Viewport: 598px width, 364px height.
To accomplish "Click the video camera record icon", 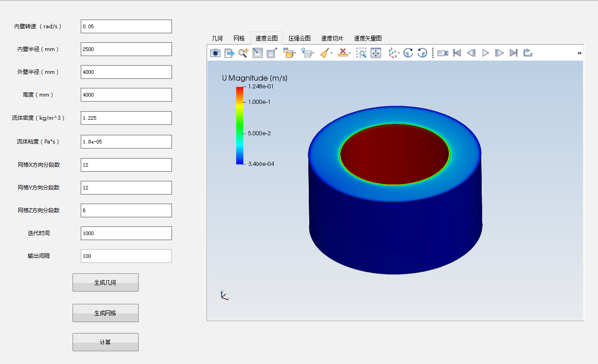I will [442, 53].
